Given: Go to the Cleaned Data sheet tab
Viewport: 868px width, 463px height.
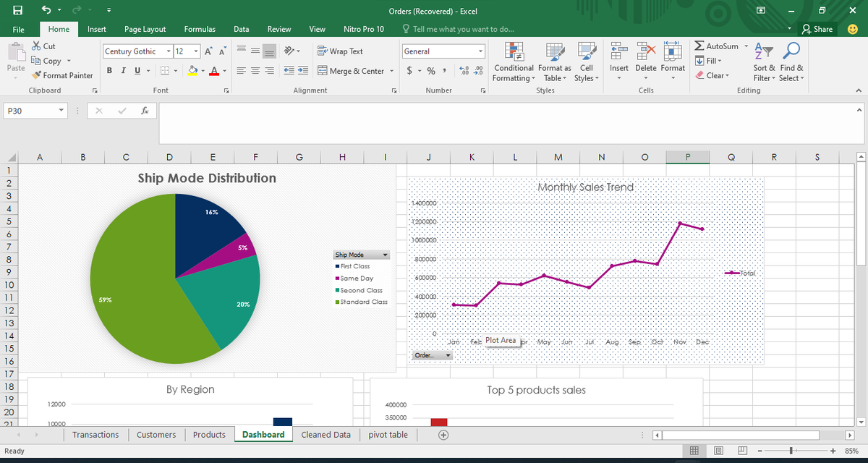Looking at the screenshot, I should (x=325, y=435).
